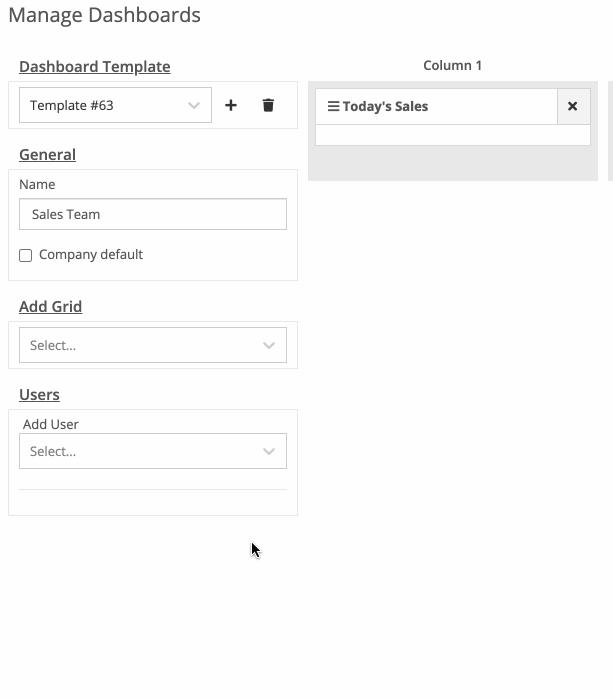Viewport: 613px width, 699px height.
Task: Click the Add Grid section heading
Action: point(50,307)
